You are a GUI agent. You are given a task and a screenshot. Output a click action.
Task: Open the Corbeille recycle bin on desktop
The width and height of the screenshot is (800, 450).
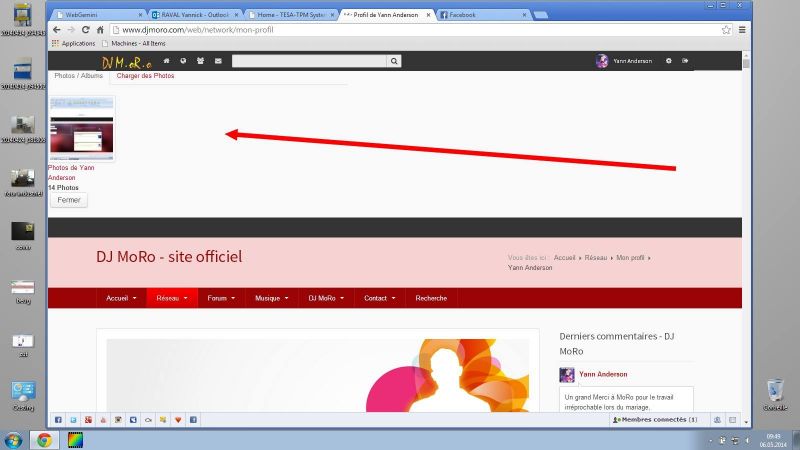coord(775,394)
